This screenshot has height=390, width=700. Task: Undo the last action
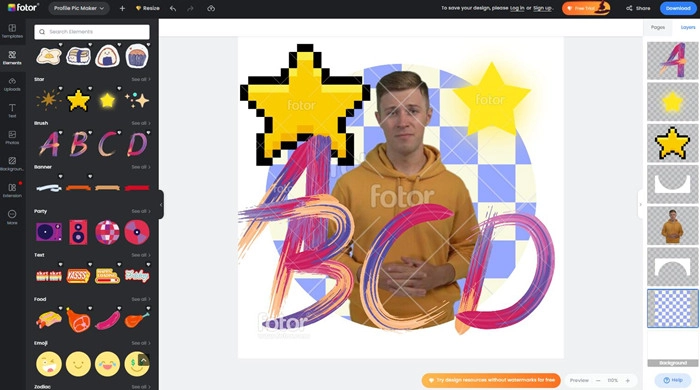click(x=173, y=8)
